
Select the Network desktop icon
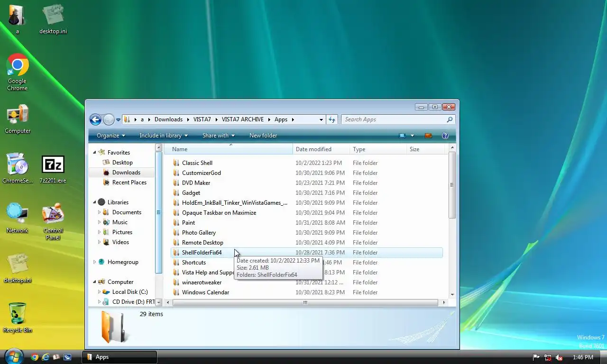pyautogui.click(x=18, y=218)
